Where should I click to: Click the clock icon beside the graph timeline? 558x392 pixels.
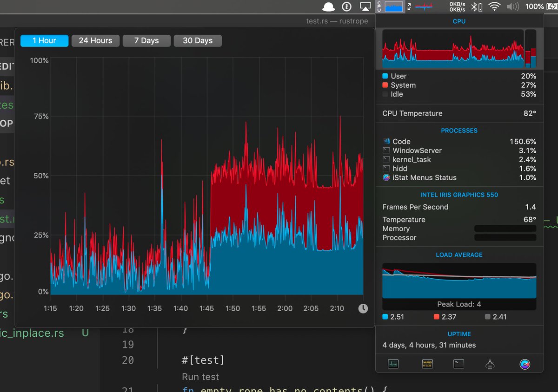(x=363, y=308)
